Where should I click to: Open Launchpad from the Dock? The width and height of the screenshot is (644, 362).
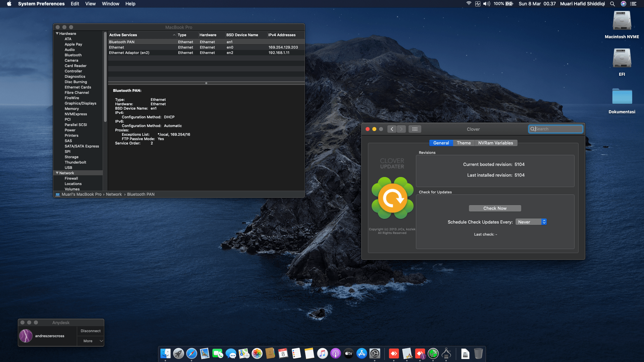(x=178, y=354)
